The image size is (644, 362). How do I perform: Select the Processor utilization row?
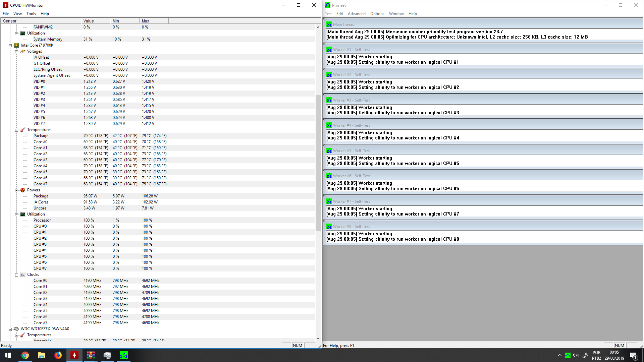158,220
